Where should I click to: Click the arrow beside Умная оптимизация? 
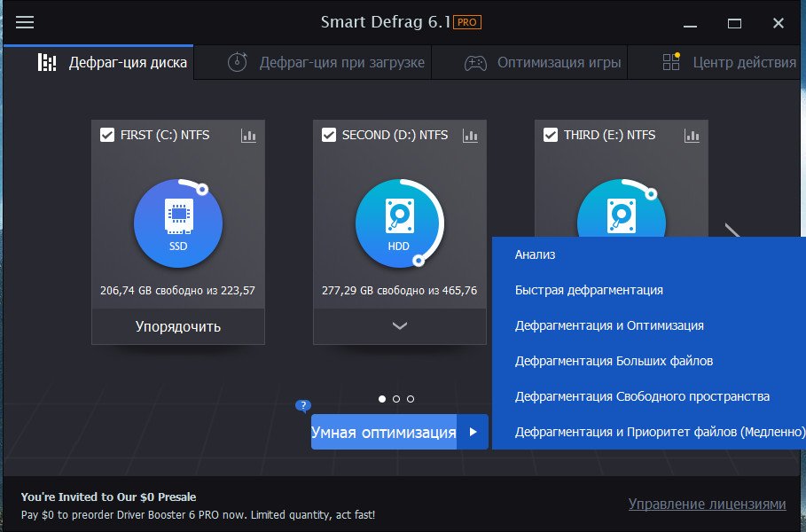(x=473, y=432)
